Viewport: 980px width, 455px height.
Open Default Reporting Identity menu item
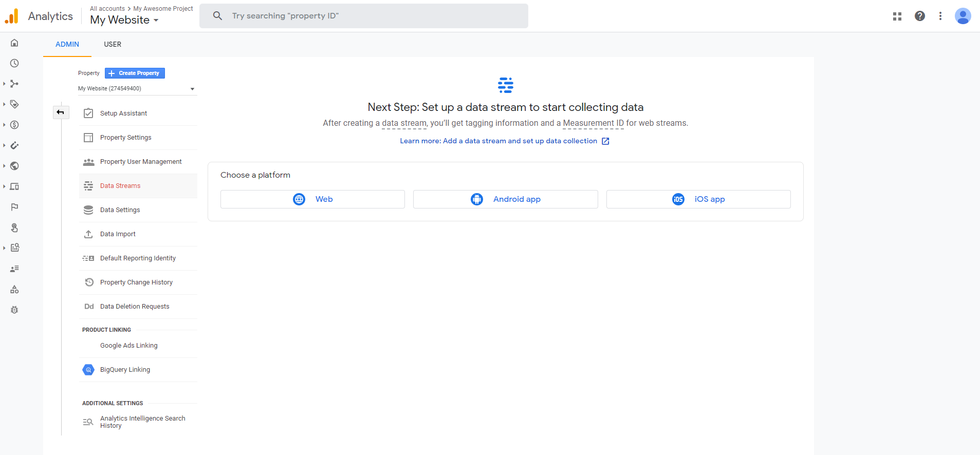coord(138,258)
